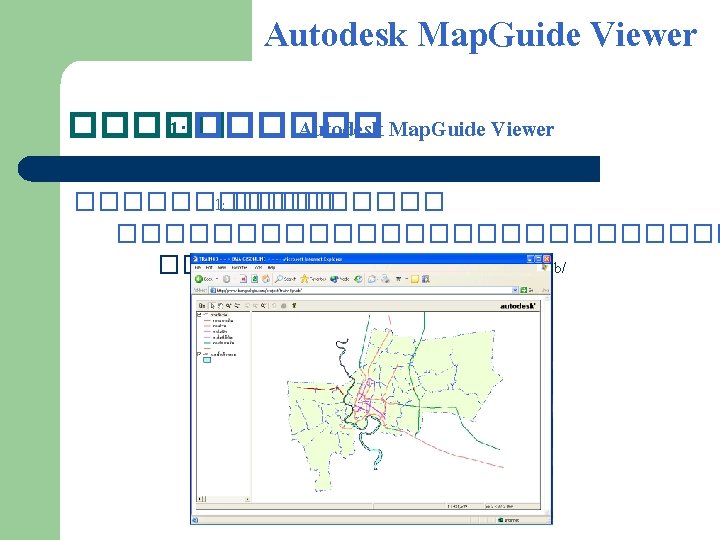720x540 pixels.
Task: Open the View menu in Internet Explorer
Action: pos(222,267)
